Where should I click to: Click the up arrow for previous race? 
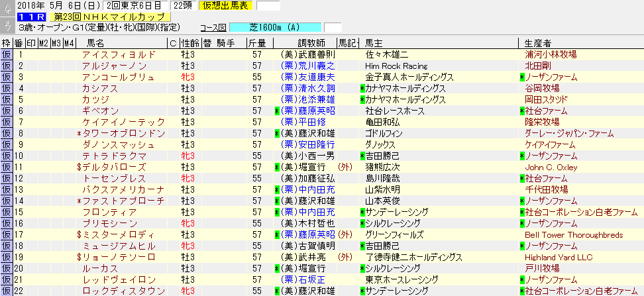click(7, 9)
